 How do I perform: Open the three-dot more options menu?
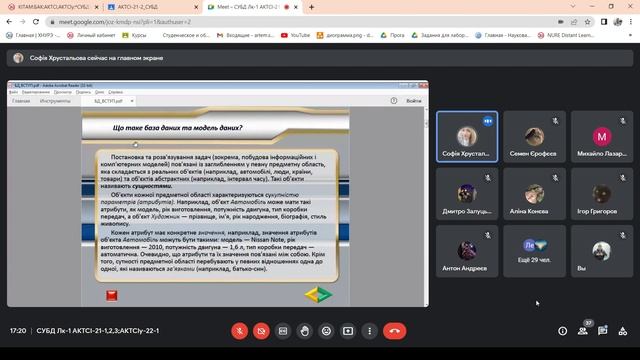tap(369, 331)
